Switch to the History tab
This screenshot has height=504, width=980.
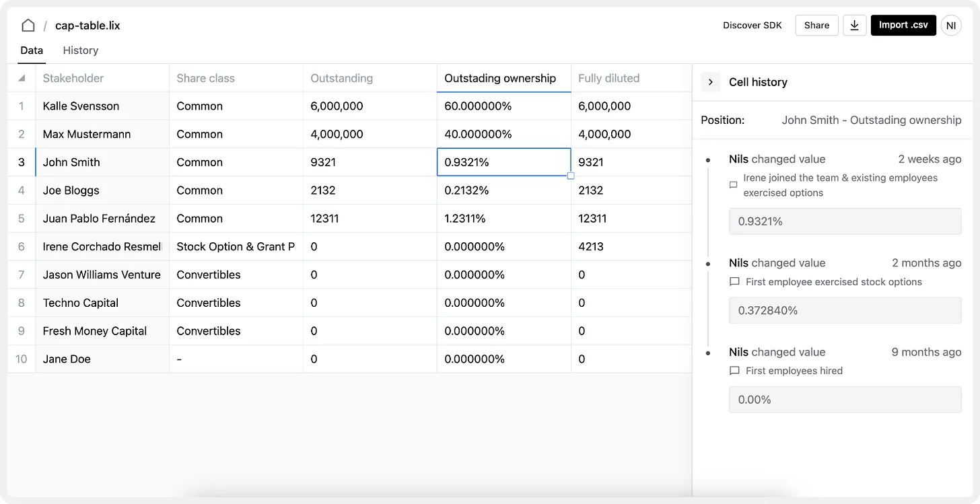[x=81, y=50]
